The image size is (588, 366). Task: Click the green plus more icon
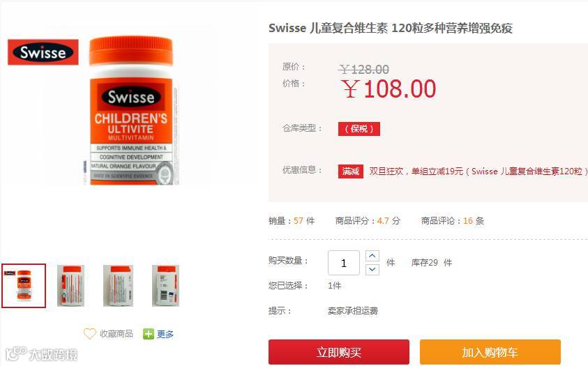(x=149, y=334)
